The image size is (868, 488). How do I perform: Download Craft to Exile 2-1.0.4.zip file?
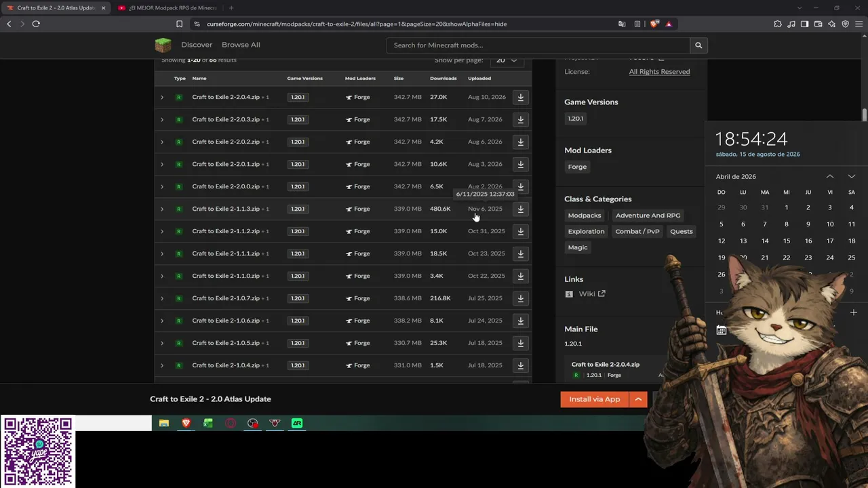pos(520,365)
